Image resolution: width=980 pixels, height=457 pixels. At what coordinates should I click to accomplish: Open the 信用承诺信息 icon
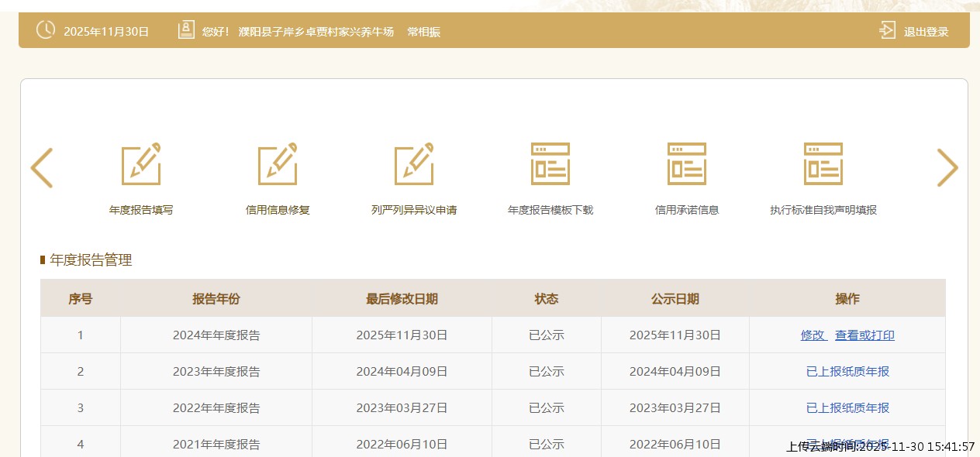[x=687, y=164]
